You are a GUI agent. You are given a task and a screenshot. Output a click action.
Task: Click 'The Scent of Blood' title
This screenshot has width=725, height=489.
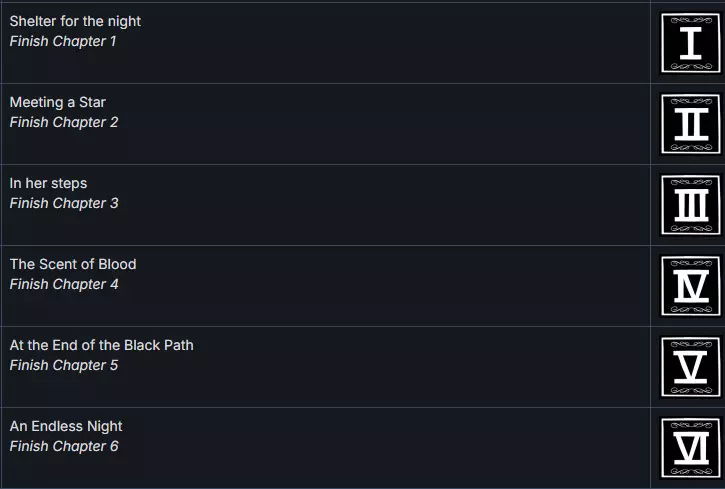[x=73, y=264]
